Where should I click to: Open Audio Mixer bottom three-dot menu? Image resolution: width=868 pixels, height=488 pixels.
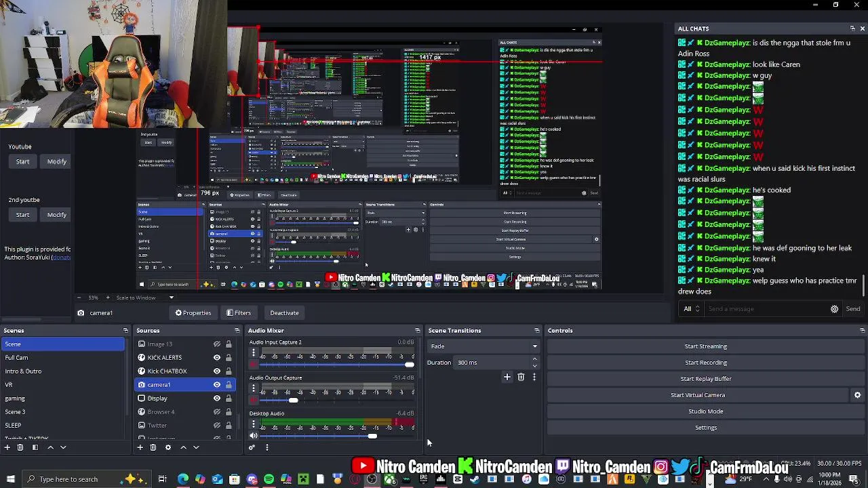pos(267,447)
